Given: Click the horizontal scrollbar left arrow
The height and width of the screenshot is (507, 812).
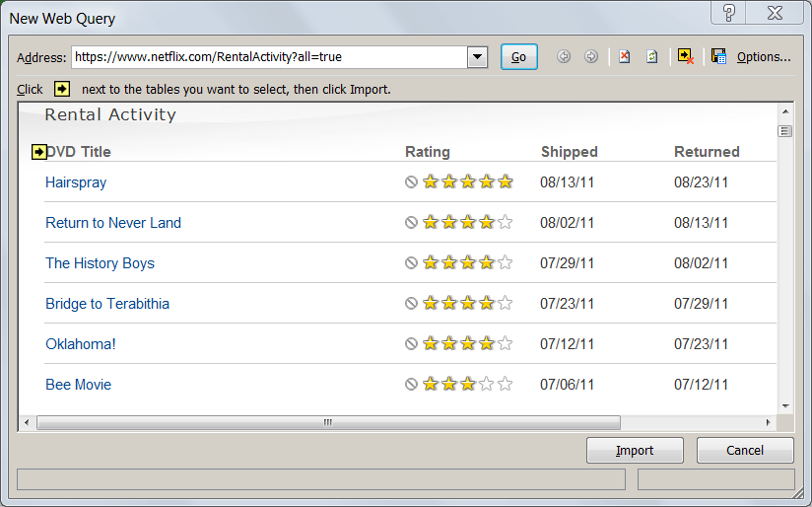Looking at the screenshot, I should point(27,422).
